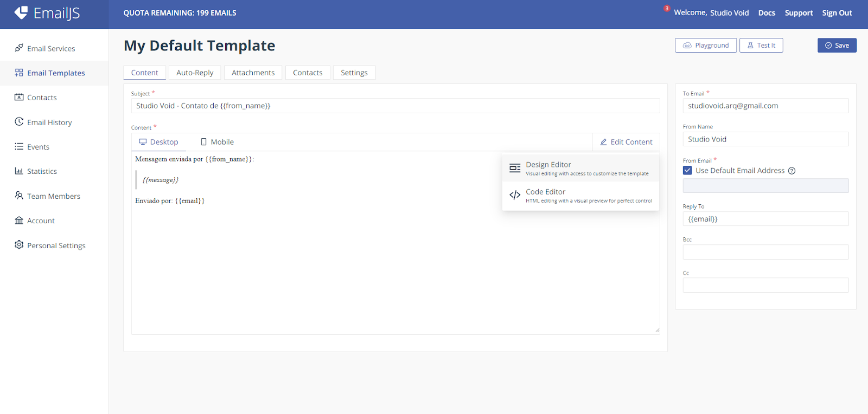This screenshot has height=414, width=868.
Task: Open the Support link
Action: tap(799, 13)
